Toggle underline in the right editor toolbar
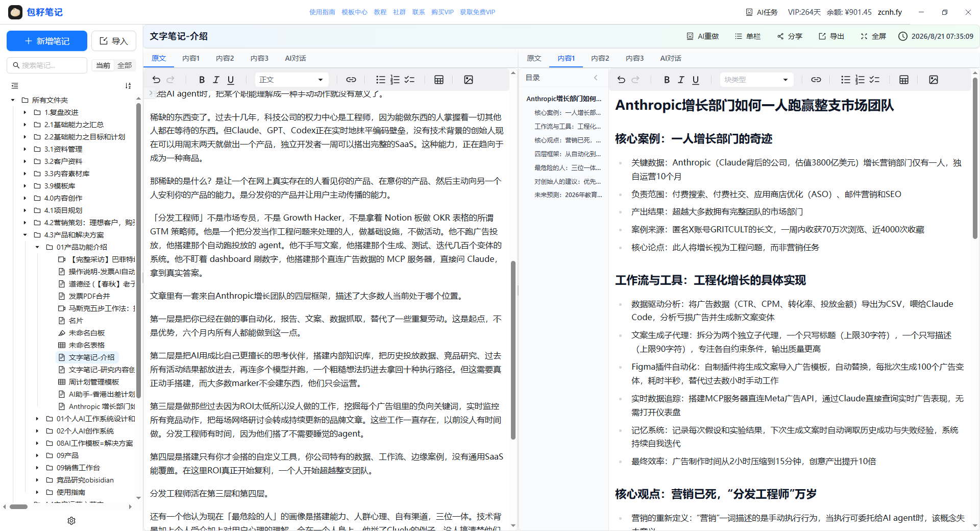The image size is (980, 531). click(696, 80)
